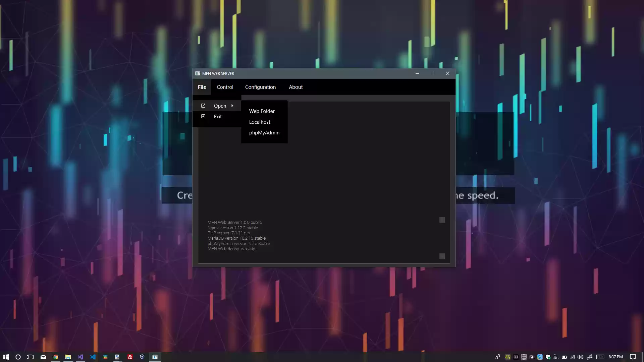Choose Localhost in the submenu

pyautogui.click(x=260, y=122)
